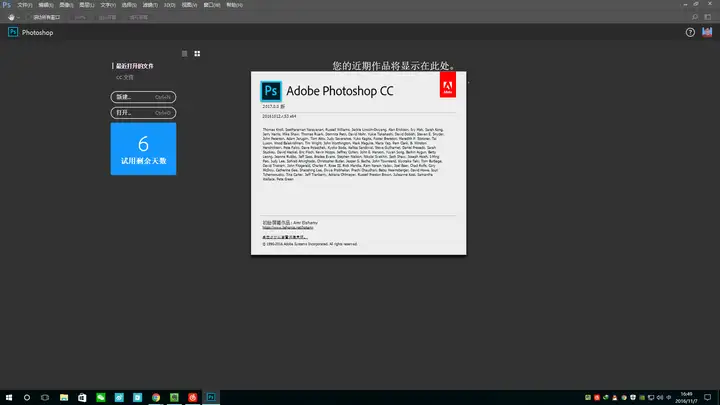
Task: Open the Behance URL link in About dialog
Action: coord(288,227)
